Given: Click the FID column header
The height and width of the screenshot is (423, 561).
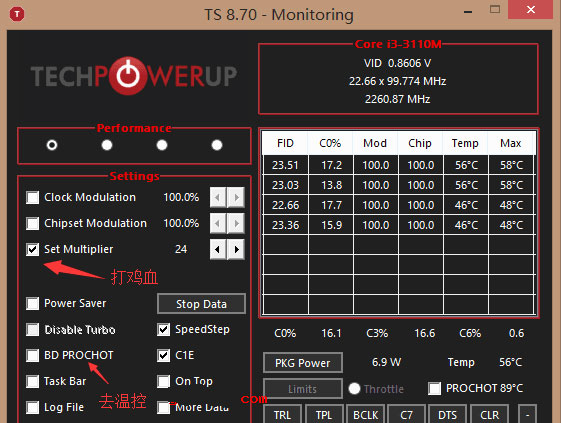Looking at the screenshot, I should pos(285,143).
